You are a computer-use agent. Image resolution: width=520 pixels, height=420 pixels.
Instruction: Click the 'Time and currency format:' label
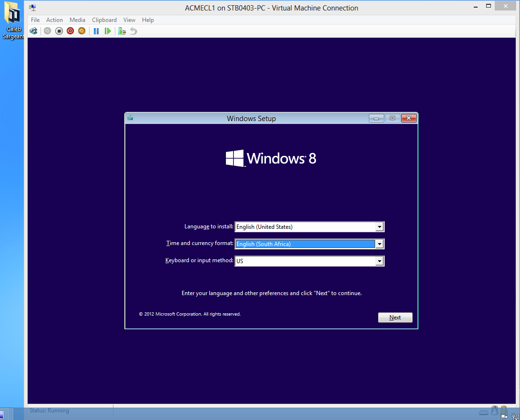[200, 243]
